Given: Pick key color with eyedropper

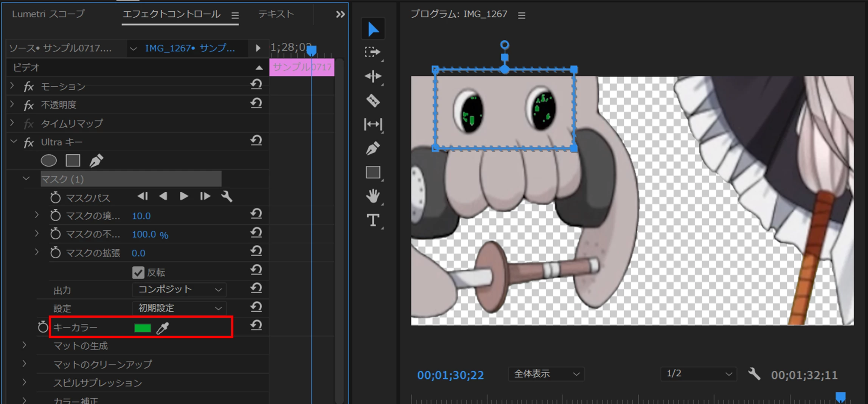Looking at the screenshot, I should pyautogui.click(x=163, y=328).
